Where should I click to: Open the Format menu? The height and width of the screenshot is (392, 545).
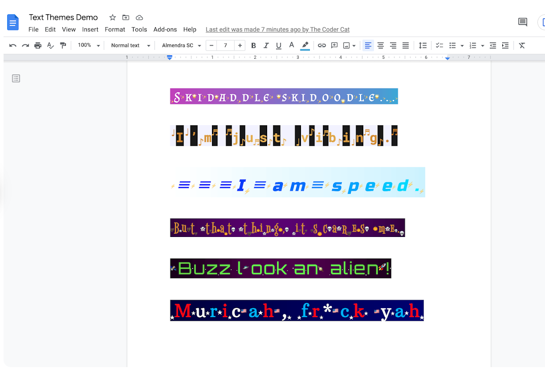tap(115, 29)
